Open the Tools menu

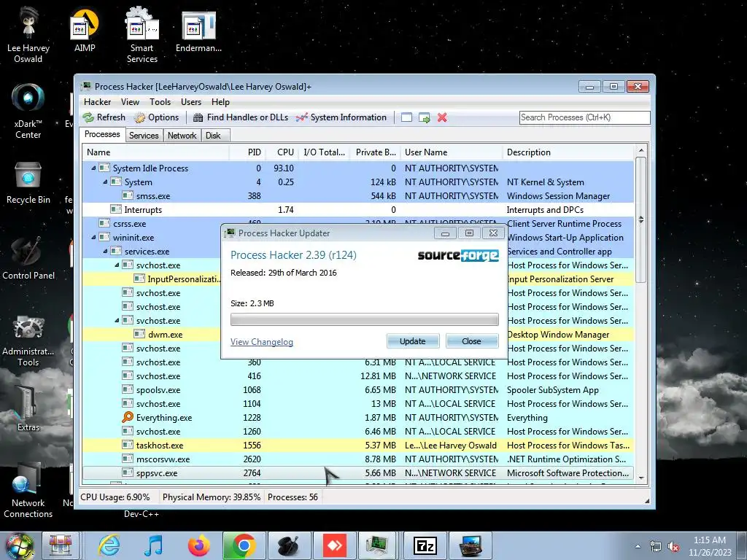coord(160,102)
